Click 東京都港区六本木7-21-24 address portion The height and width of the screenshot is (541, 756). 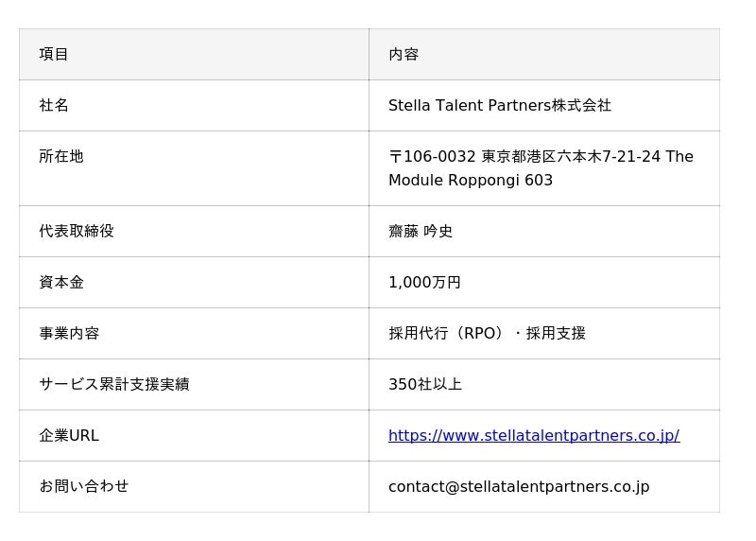coord(571,156)
